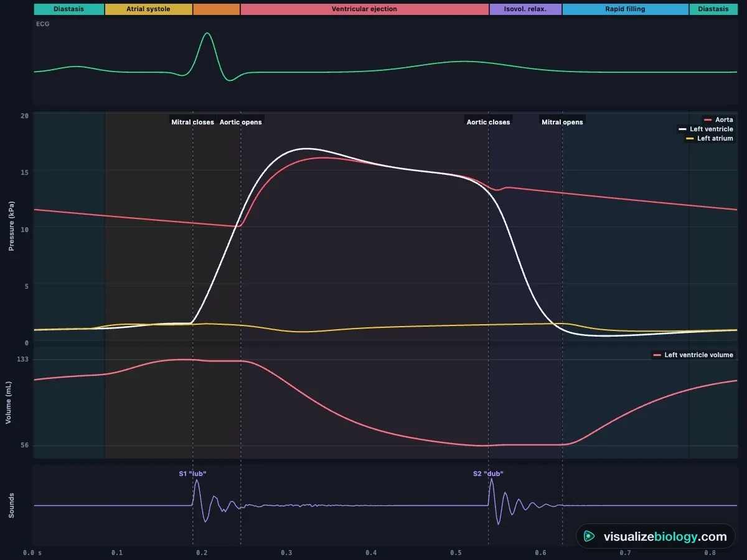Click the S1 "lub" sound label
The height and width of the screenshot is (560, 747).
(x=192, y=474)
